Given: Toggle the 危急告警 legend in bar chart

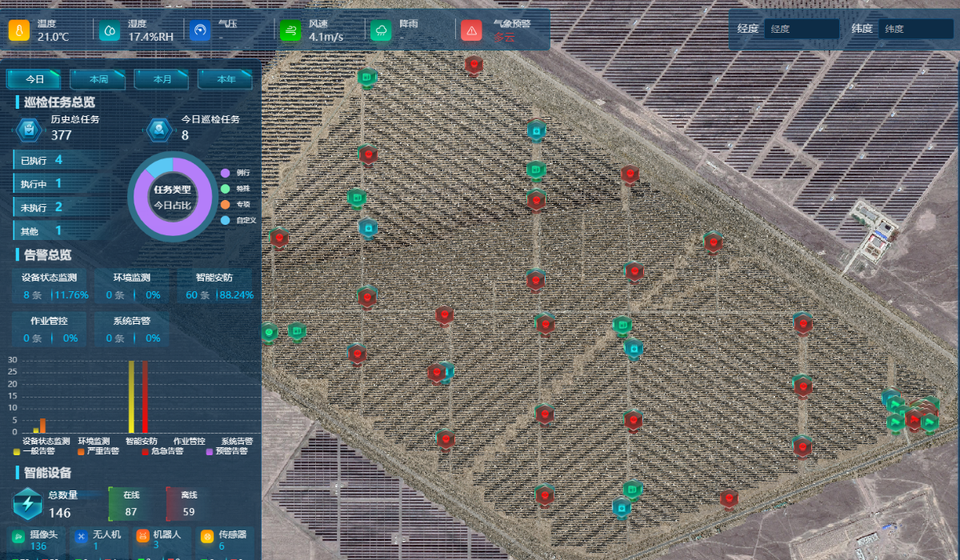Looking at the screenshot, I should tap(162, 451).
